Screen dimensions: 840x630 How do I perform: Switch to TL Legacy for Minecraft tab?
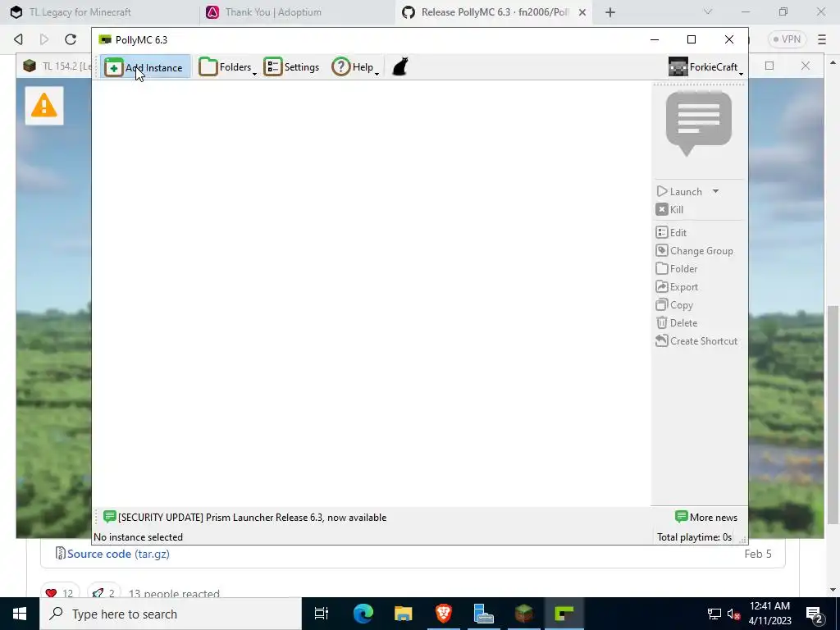99,11
